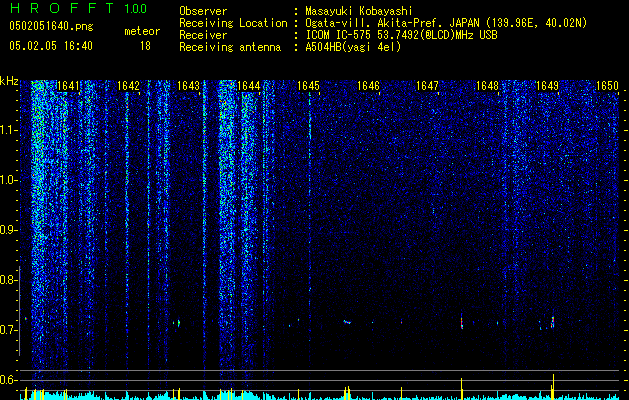
Task: Click the 1646 time axis marker
Action: click(x=368, y=86)
